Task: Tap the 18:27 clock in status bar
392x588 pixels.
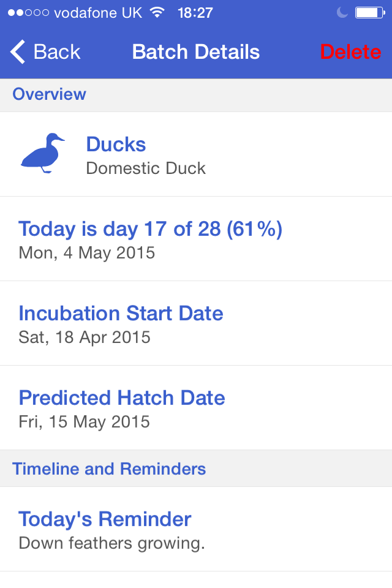Action: pyautogui.click(x=195, y=12)
